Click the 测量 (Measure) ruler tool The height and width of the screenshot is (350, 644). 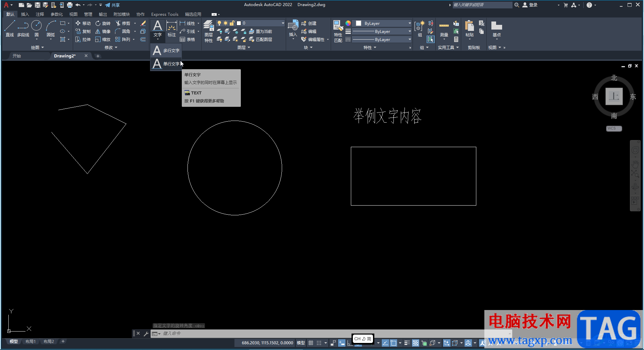[x=444, y=29]
